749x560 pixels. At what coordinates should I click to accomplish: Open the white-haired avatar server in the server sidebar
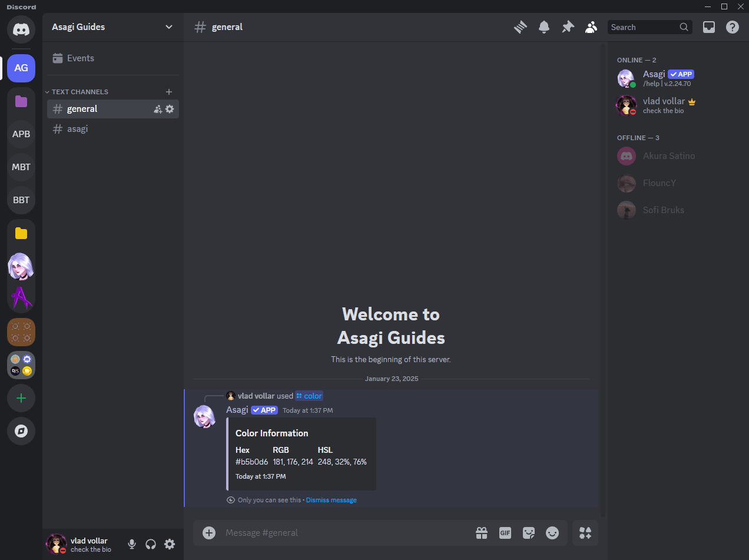coord(21,266)
